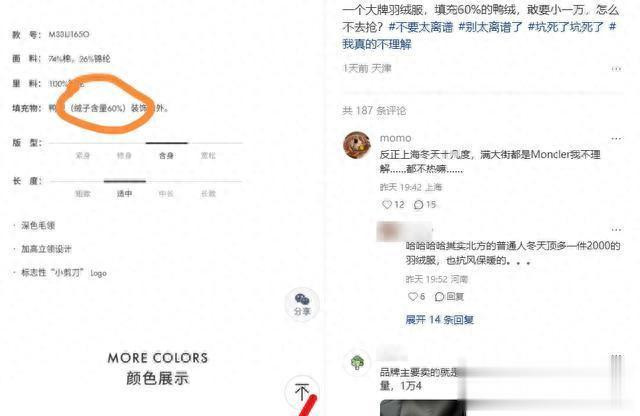Open more options dots beside post date

pyautogui.click(x=616, y=69)
